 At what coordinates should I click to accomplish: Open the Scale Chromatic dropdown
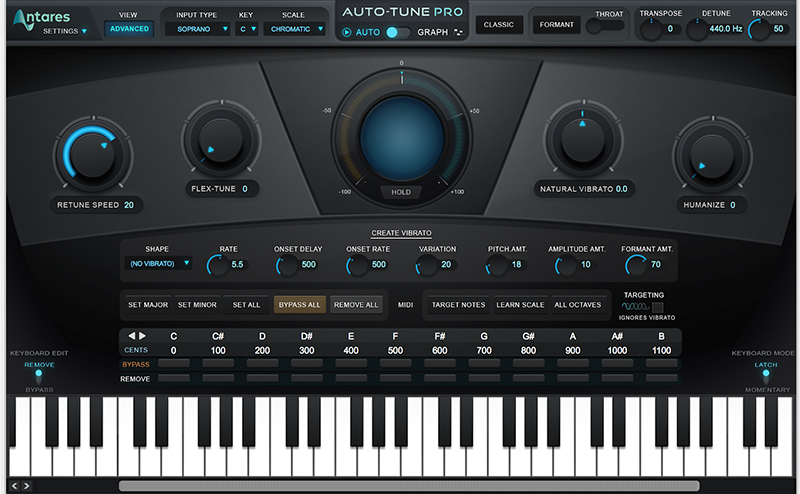(295, 29)
